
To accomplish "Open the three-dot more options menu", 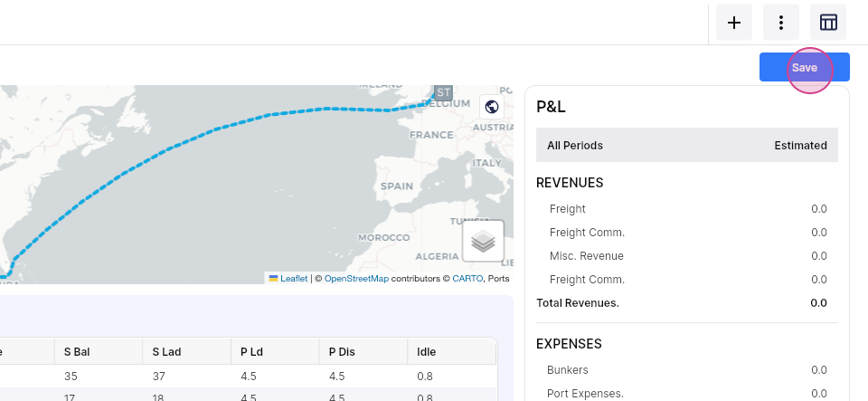I will point(781,22).
